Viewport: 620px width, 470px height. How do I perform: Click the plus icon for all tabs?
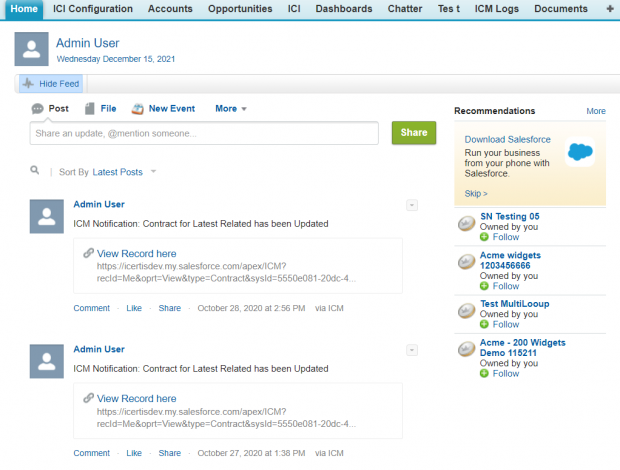[x=610, y=9]
